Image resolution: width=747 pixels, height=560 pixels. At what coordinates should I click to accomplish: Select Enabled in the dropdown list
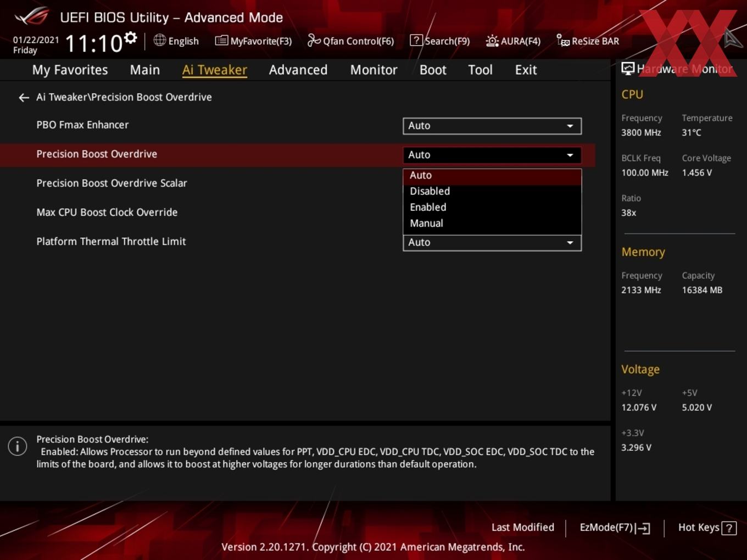point(492,207)
